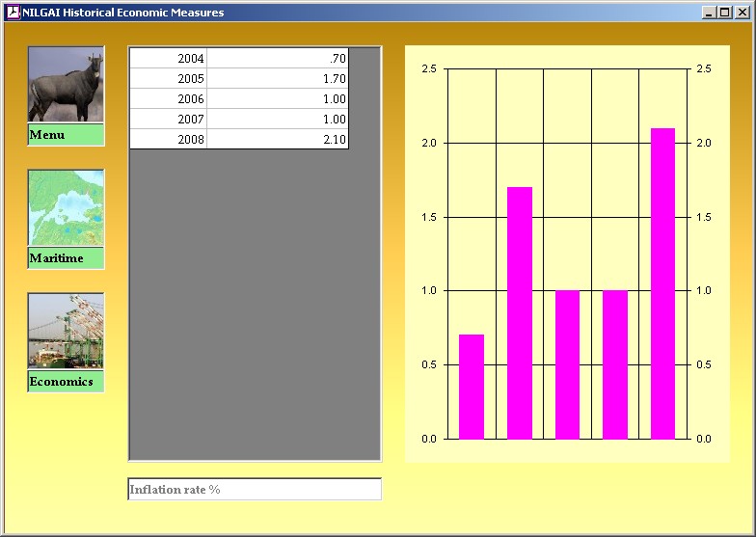This screenshot has height=537, width=756.
Task: Click the .70 value cell
Action: point(278,59)
